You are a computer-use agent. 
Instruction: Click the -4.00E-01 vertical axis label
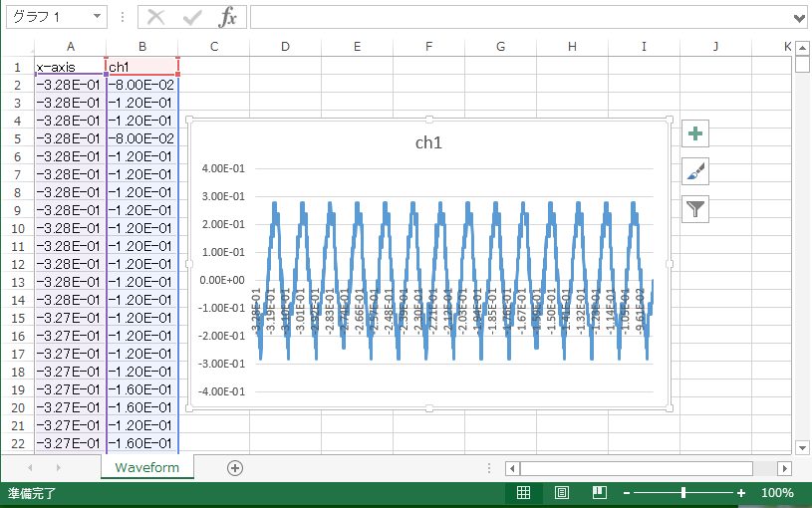[x=221, y=391]
